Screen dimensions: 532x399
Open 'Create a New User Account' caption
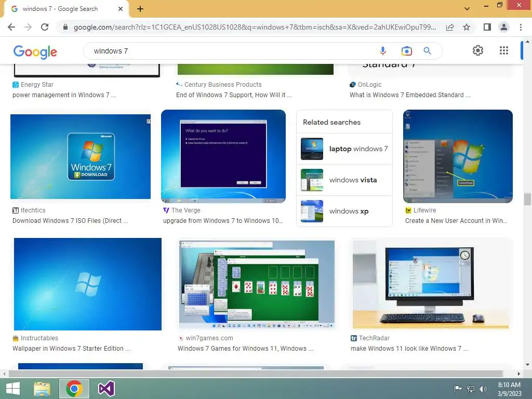coord(456,220)
